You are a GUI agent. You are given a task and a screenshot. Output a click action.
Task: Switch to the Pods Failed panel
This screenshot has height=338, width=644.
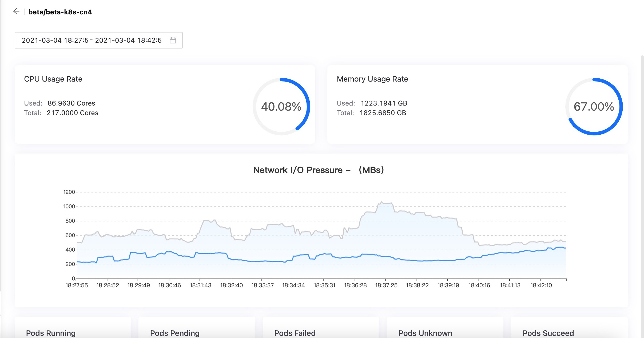pos(294,333)
